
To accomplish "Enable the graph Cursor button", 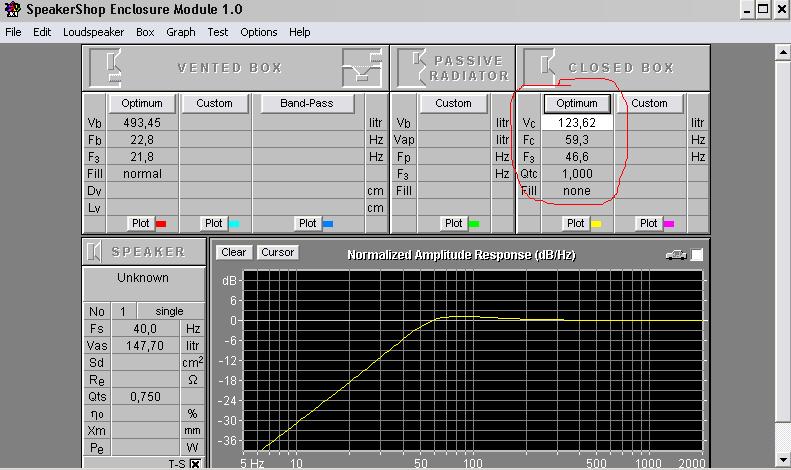I will click(277, 252).
